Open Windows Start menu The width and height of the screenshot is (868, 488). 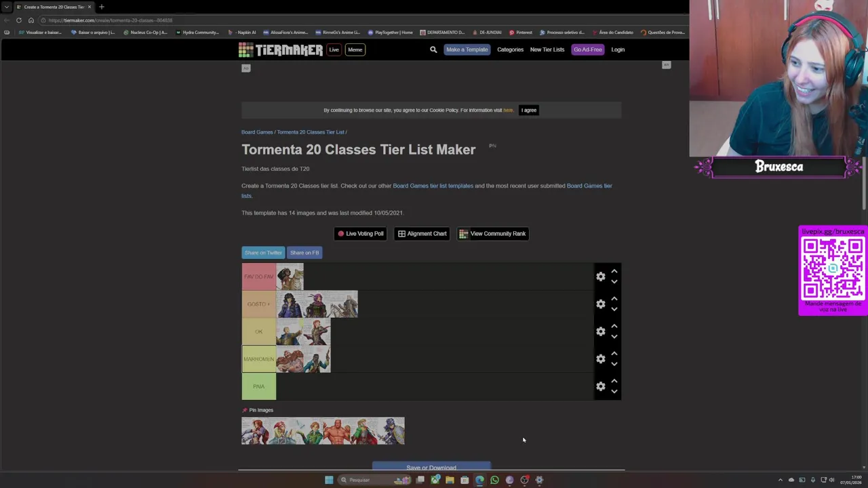coord(329,480)
